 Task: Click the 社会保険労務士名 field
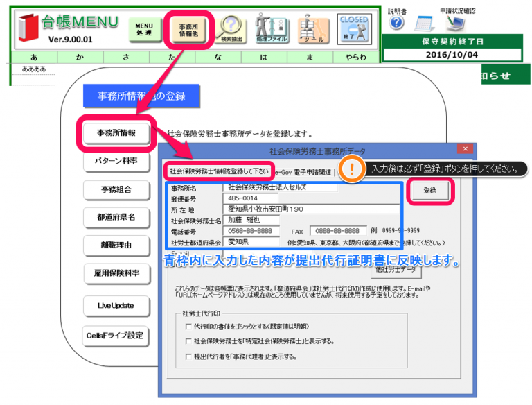tap(251, 220)
